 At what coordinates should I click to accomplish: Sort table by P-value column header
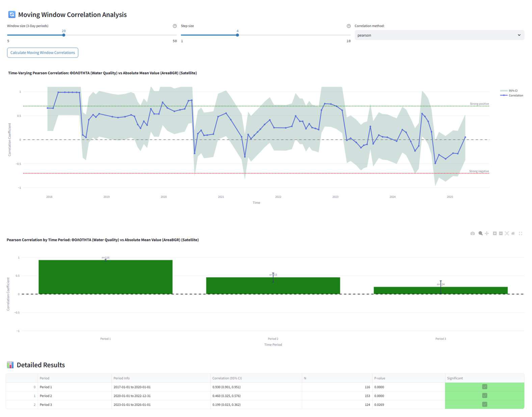[x=380, y=378]
